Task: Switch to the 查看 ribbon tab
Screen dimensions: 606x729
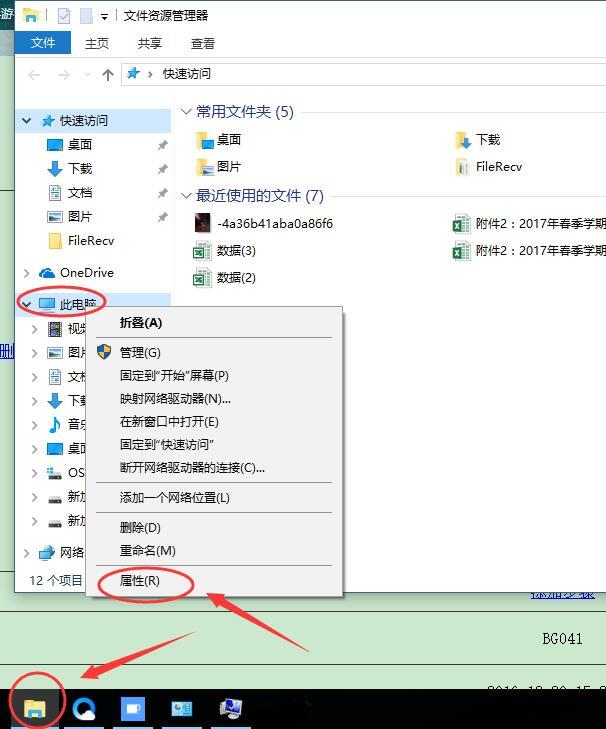Action: coord(203,43)
